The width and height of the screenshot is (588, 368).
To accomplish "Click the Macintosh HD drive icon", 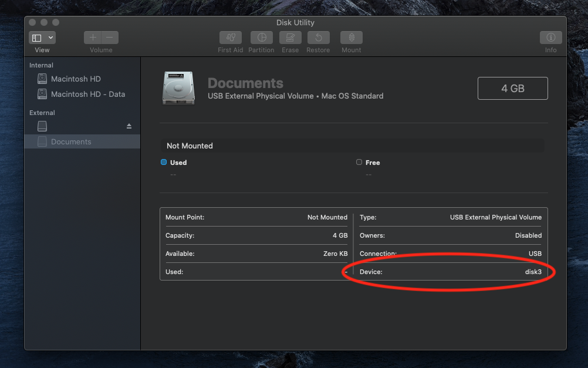I will tap(42, 79).
